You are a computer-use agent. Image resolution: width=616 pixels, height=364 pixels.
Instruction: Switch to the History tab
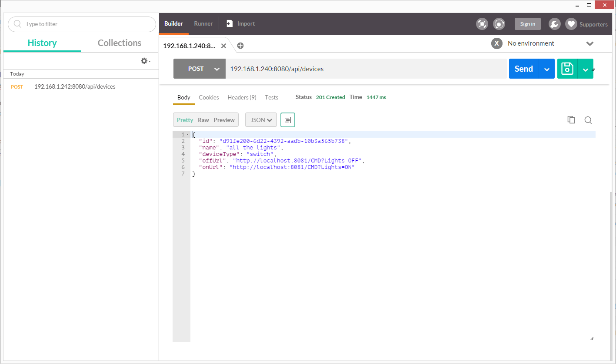click(x=42, y=43)
